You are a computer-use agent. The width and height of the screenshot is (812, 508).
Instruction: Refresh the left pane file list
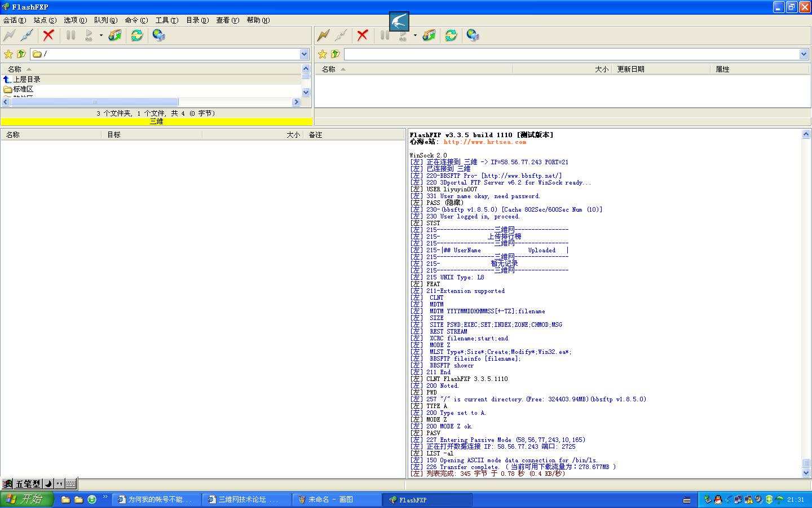pos(137,36)
